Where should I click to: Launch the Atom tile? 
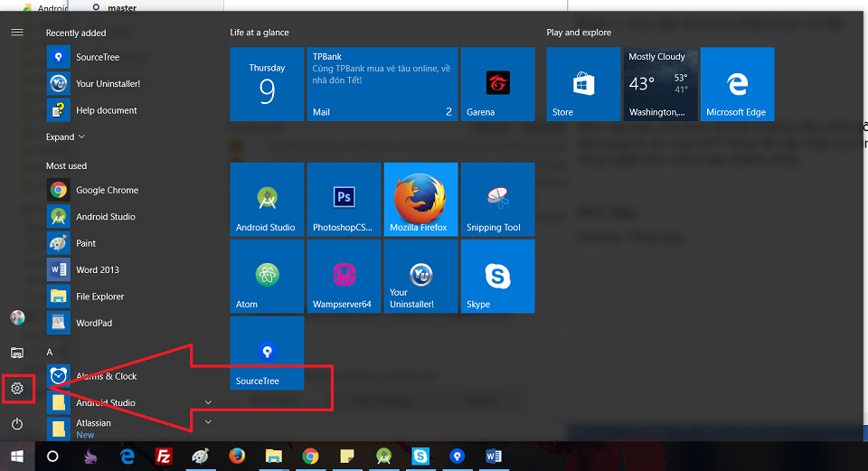coord(267,276)
